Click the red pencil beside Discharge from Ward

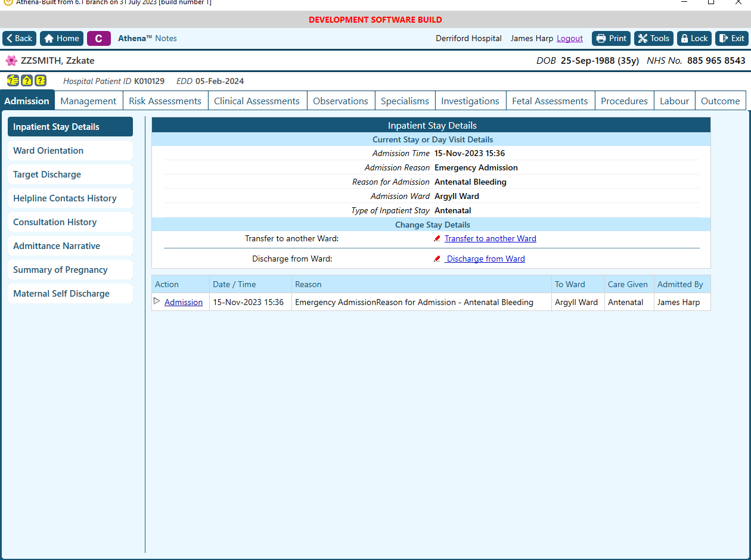click(x=437, y=259)
